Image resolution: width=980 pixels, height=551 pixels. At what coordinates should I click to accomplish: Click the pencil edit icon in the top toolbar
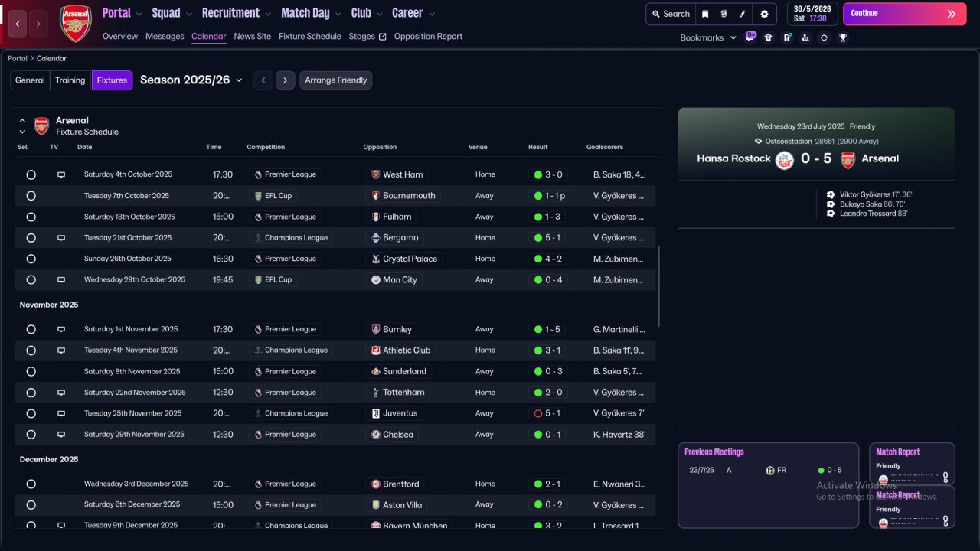tap(743, 14)
